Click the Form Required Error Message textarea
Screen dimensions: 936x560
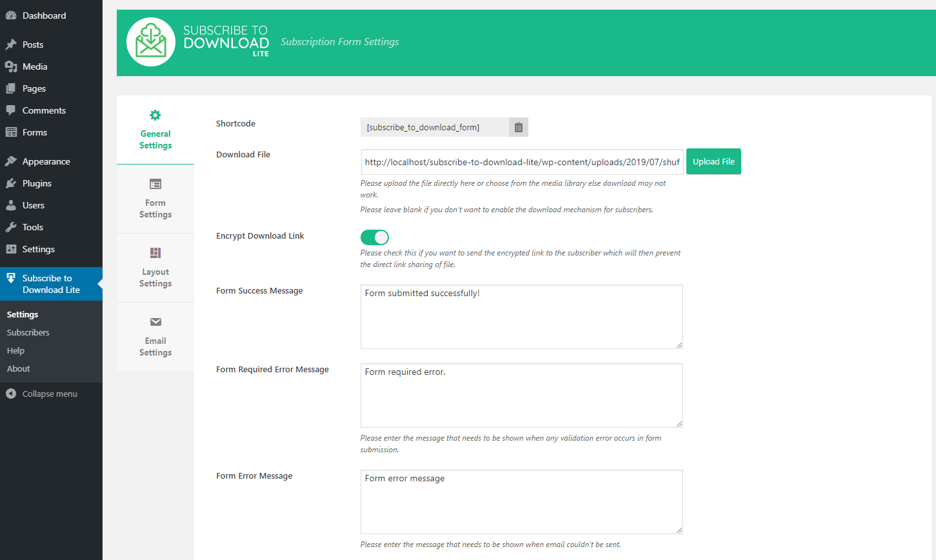pos(522,395)
